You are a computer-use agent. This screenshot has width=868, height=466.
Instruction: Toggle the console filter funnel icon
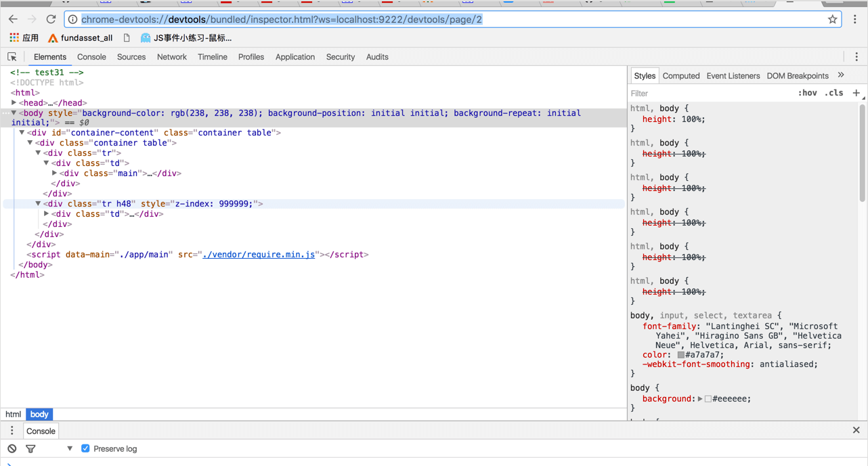(30, 448)
